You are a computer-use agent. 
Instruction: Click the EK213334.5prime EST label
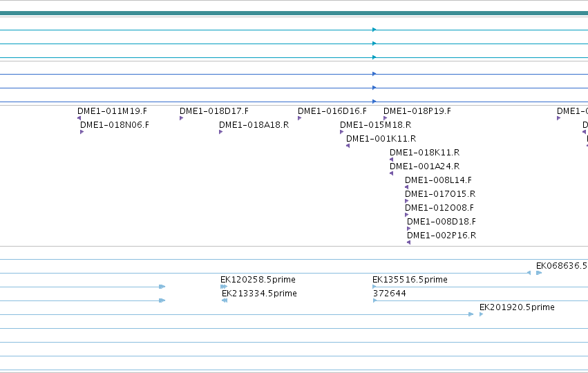pos(260,294)
